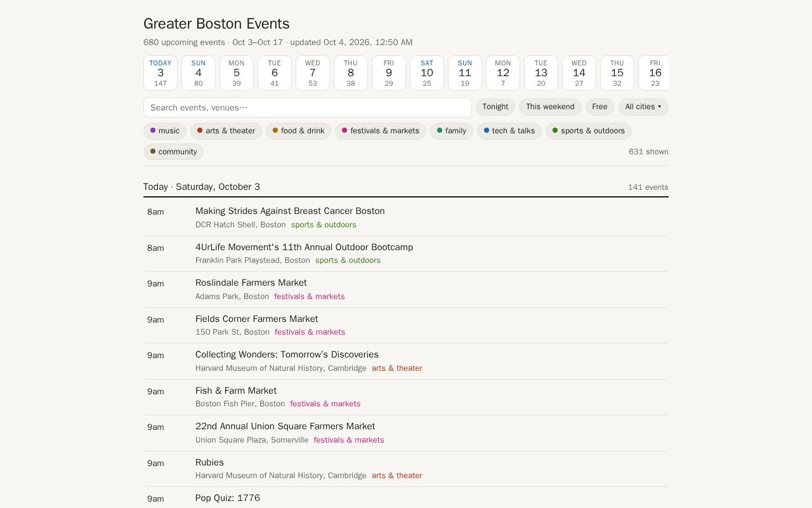The width and height of the screenshot is (812, 508).
Task: Select the Wed 14 date tab
Action: pos(579,73)
